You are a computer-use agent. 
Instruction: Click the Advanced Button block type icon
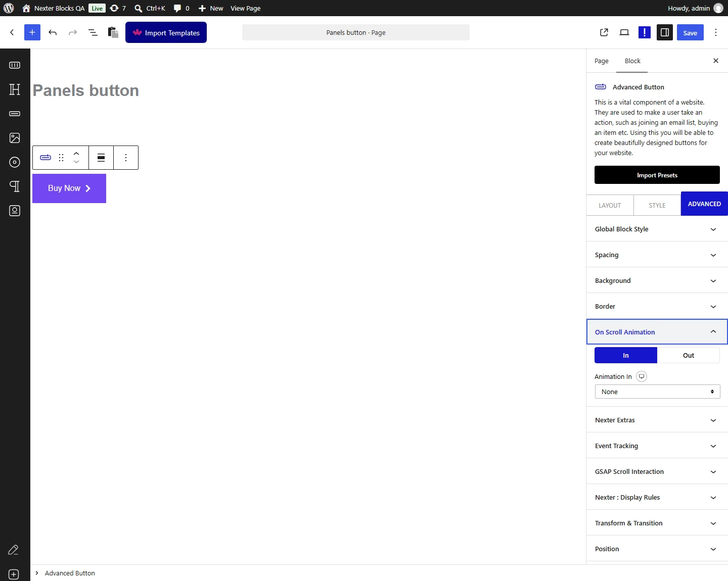point(45,158)
